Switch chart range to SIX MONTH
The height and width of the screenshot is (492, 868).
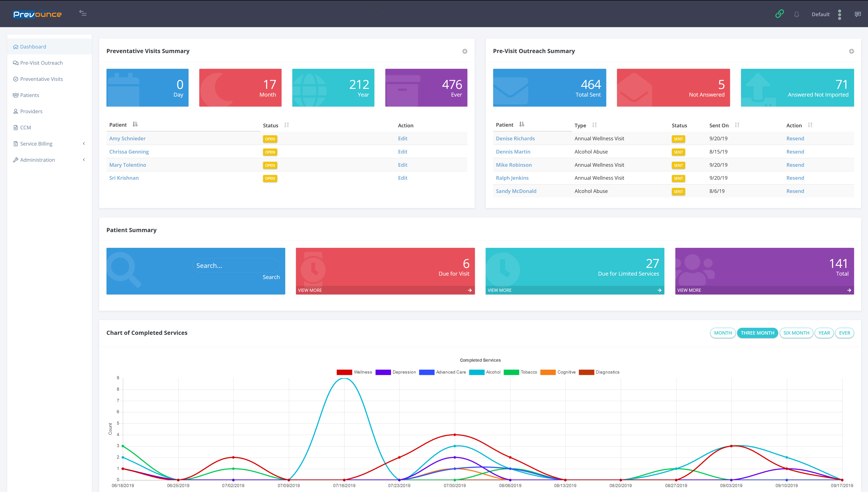point(796,333)
